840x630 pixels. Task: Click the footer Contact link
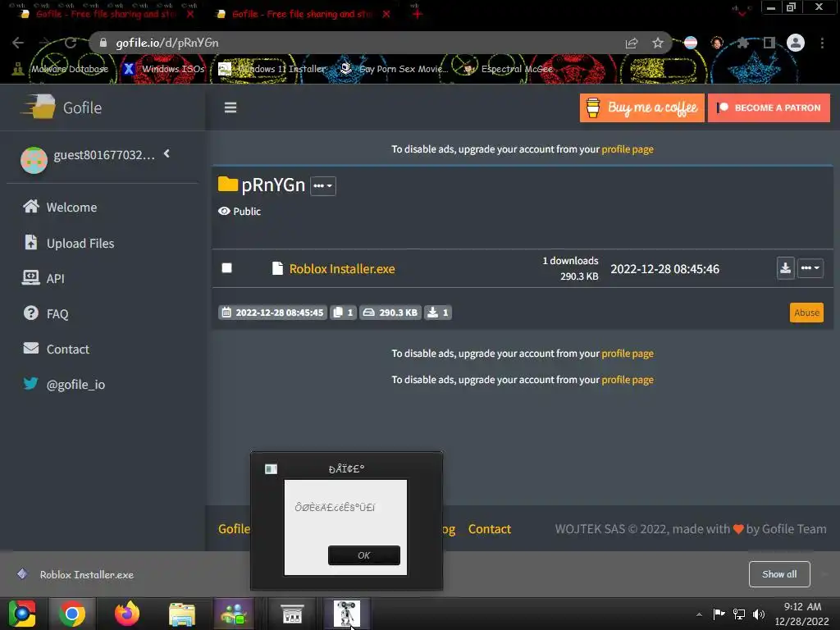[x=489, y=529]
